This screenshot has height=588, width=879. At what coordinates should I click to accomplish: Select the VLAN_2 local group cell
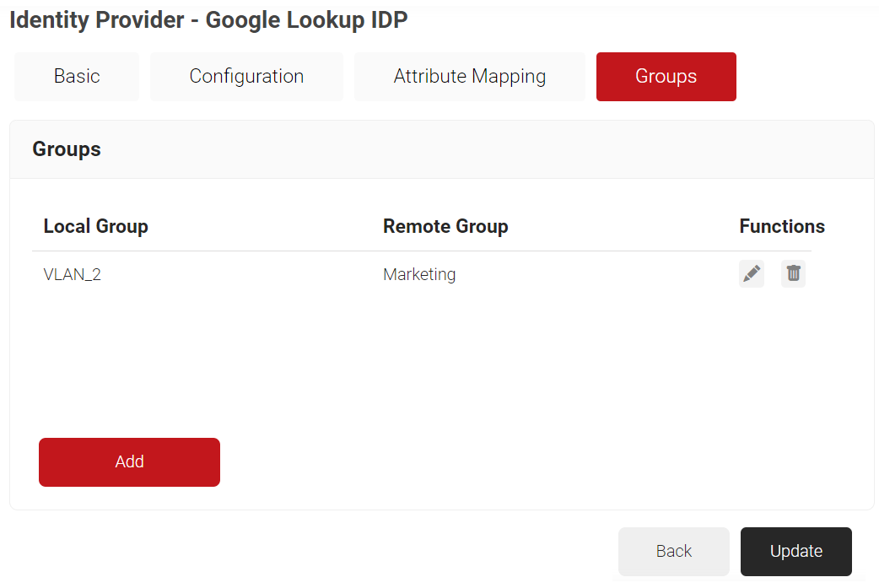[73, 274]
